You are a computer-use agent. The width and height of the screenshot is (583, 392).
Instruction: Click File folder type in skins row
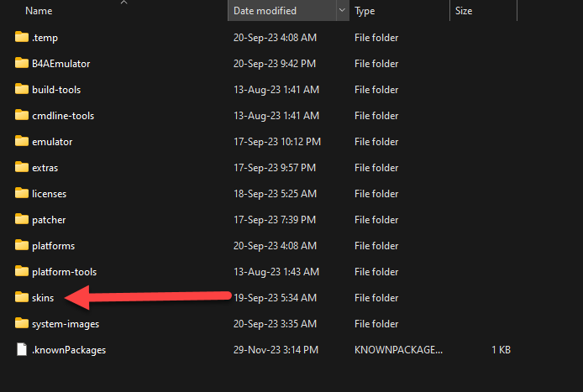click(x=376, y=298)
